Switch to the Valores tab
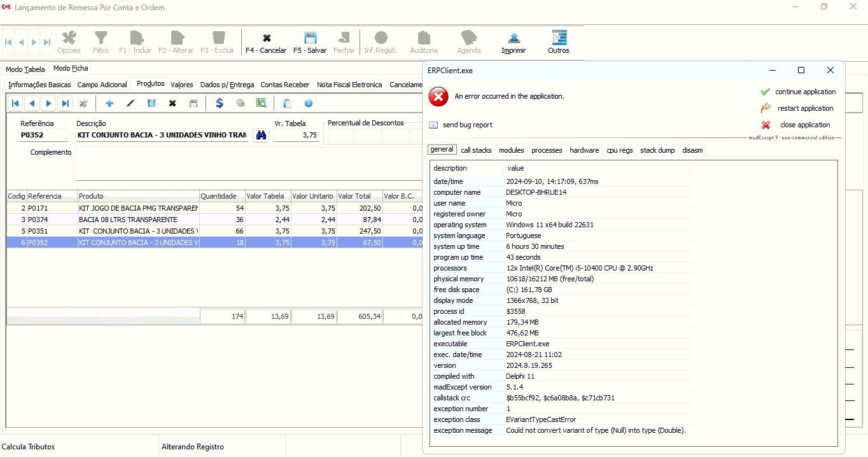868x457 pixels. tap(182, 85)
